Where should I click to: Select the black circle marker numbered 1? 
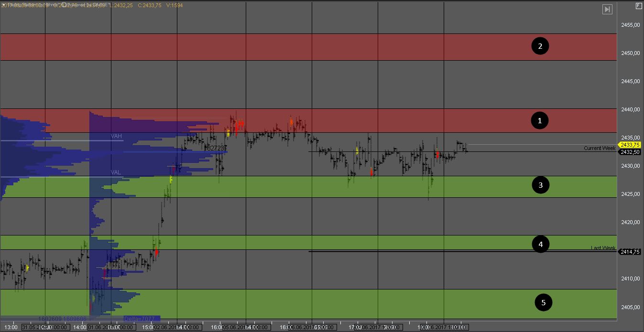tap(540, 121)
